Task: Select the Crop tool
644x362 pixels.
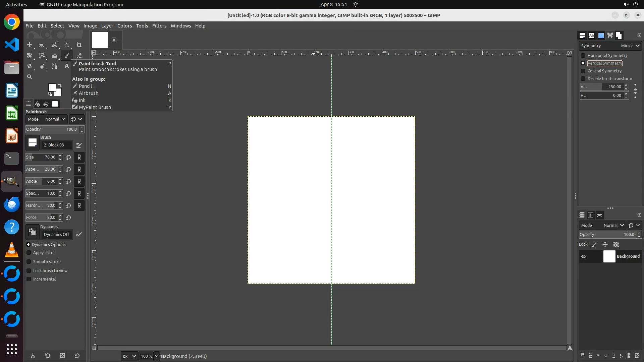Action: 79,45
